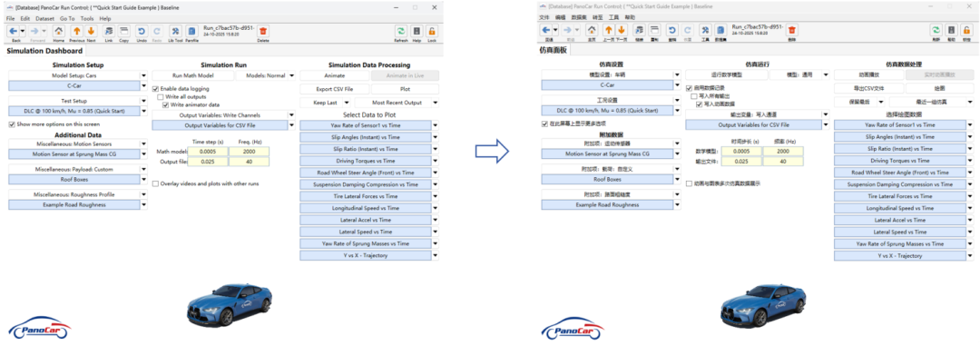Click the Export CSV File button

pos(334,89)
